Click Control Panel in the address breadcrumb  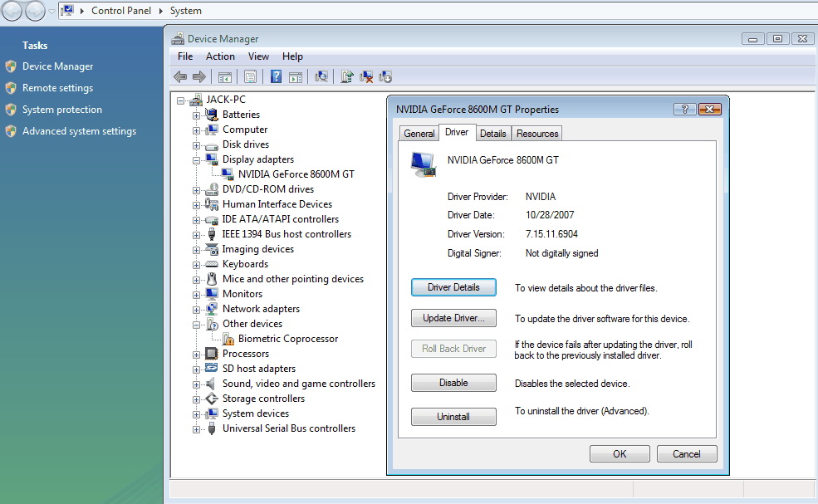(121, 11)
